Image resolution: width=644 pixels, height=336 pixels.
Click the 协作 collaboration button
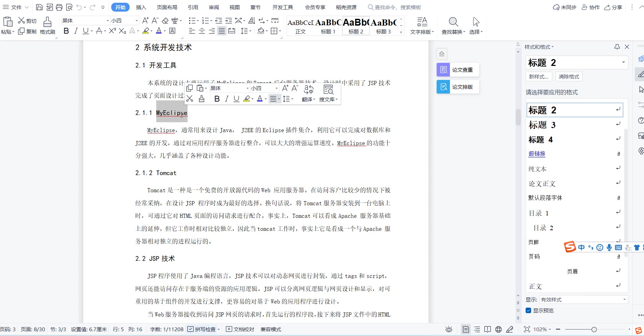pyautogui.click(x=590, y=7)
